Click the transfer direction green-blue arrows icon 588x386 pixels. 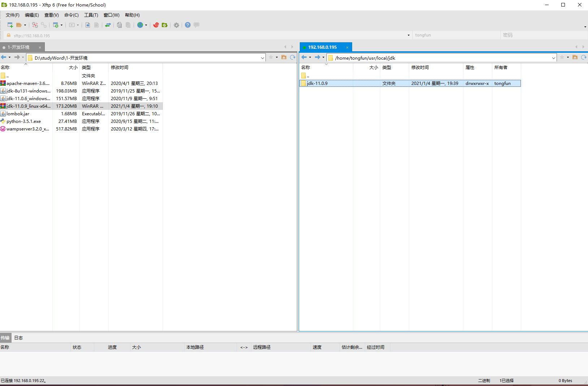(x=108, y=25)
